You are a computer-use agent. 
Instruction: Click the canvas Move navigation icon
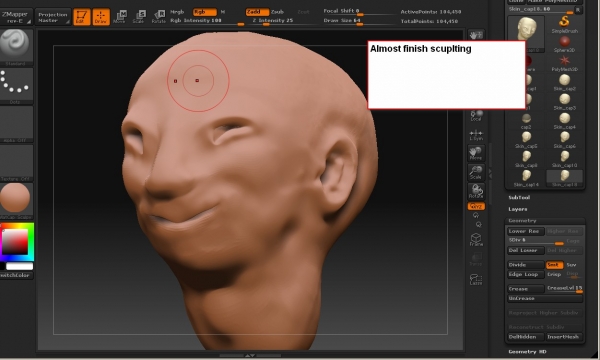pyautogui.click(x=476, y=153)
